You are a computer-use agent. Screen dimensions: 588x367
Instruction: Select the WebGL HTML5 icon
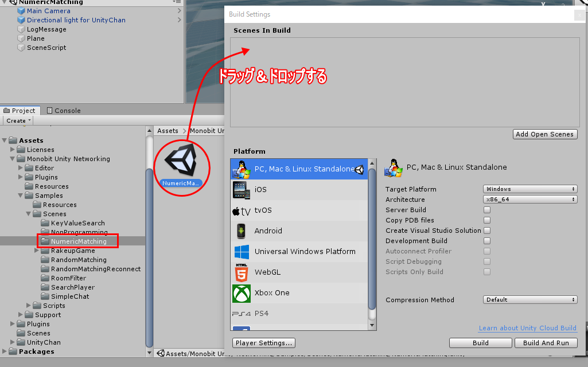point(242,272)
